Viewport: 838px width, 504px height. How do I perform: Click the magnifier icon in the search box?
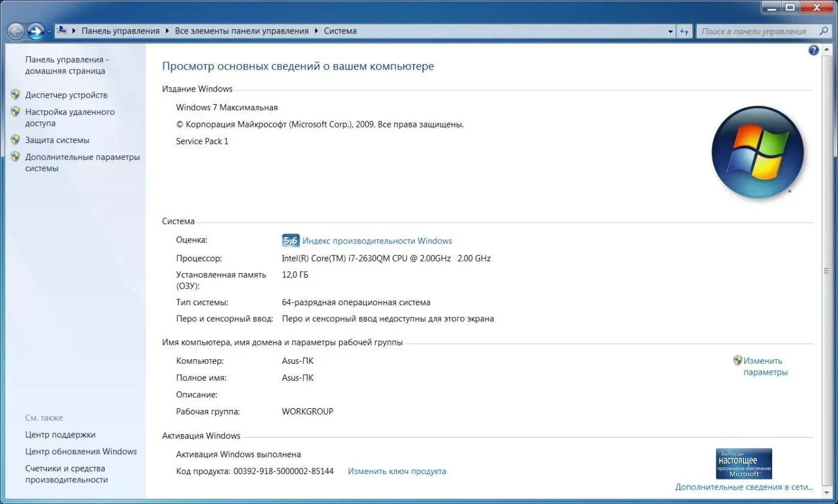point(824,31)
